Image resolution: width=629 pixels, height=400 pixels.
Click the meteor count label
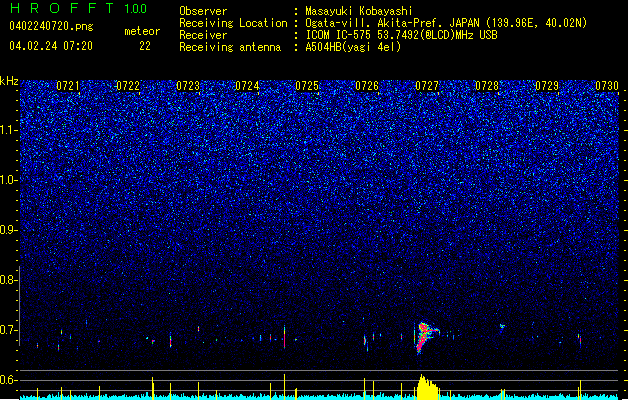[142, 31]
